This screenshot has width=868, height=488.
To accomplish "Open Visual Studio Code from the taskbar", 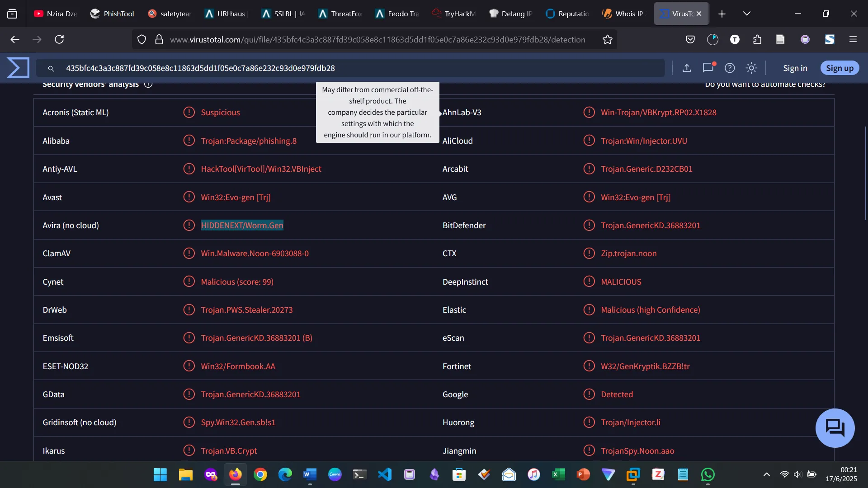I will [385, 474].
